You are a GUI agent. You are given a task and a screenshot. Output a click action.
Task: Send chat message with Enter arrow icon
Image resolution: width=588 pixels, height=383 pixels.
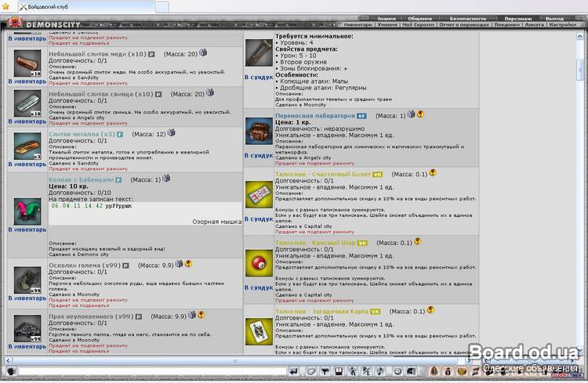(x=294, y=371)
